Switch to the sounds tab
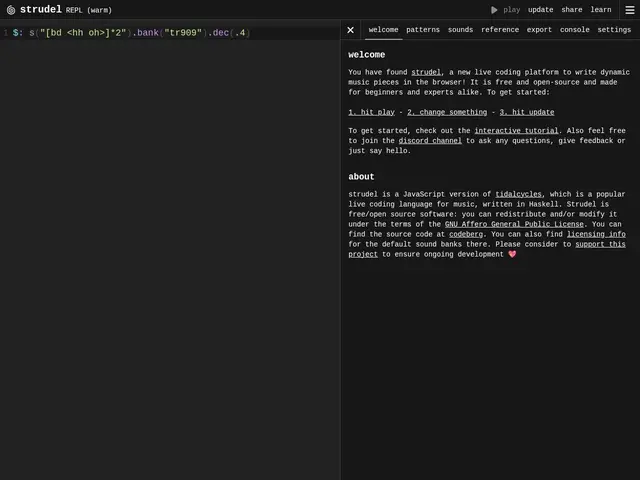The height and width of the screenshot is (480, 640). (x=460, y=30)
